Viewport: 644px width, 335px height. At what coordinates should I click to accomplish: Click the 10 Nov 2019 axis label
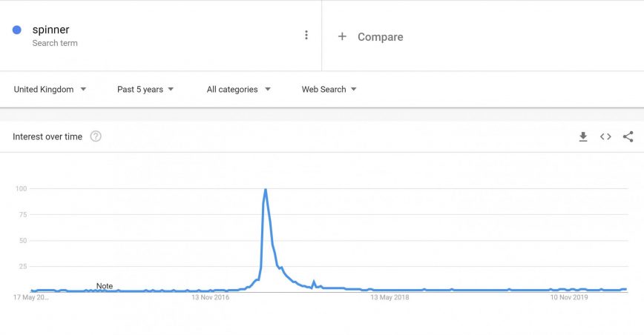(569, 298)
